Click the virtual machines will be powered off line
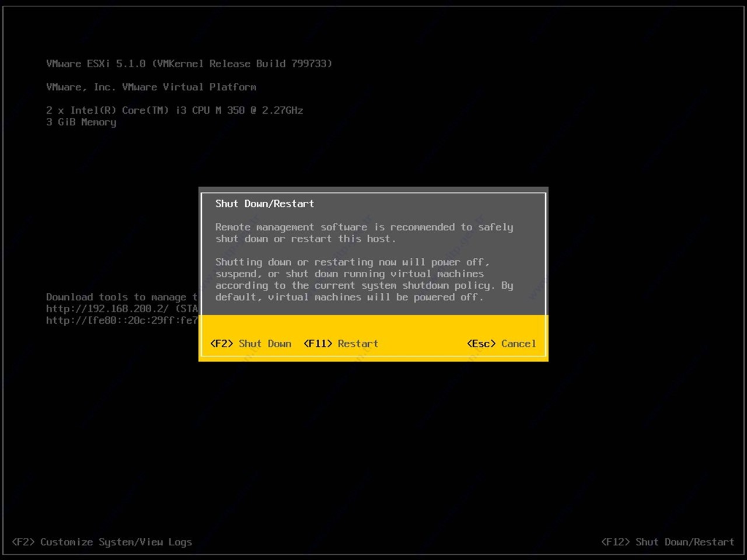747x560 pixels. pyautogui.click(x=350, y=297)
